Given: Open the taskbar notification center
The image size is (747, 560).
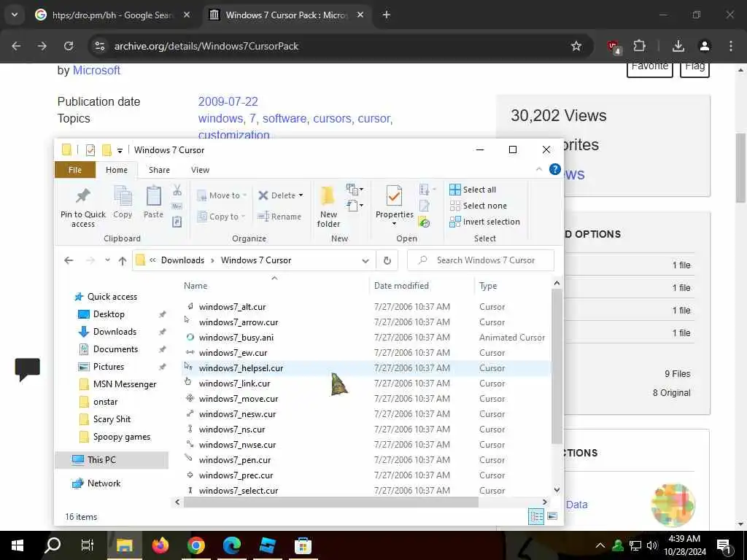Looking at the screenshot, I should [x=723, y=545].
